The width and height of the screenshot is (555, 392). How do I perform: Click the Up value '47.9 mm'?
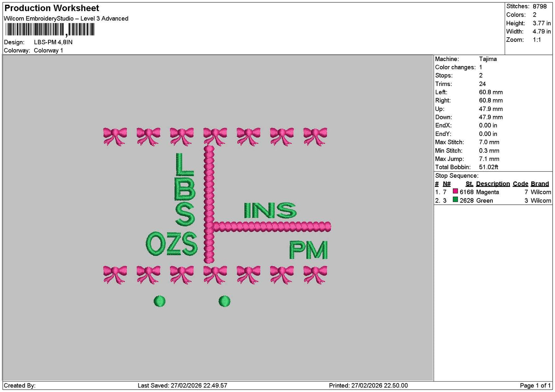point(491,109)
